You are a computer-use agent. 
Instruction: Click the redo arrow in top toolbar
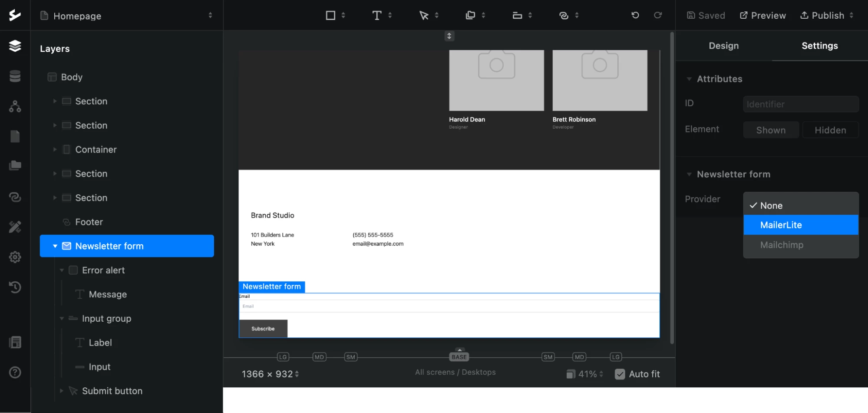658,15
